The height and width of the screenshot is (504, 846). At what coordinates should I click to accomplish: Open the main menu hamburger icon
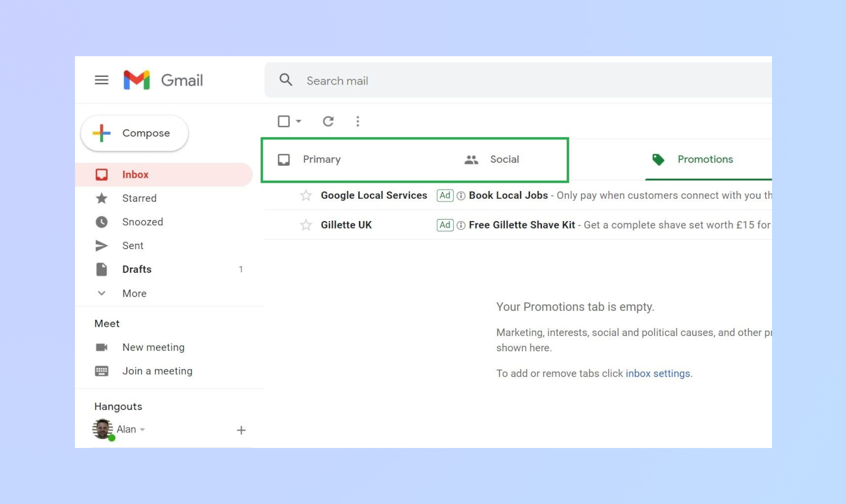101,80
